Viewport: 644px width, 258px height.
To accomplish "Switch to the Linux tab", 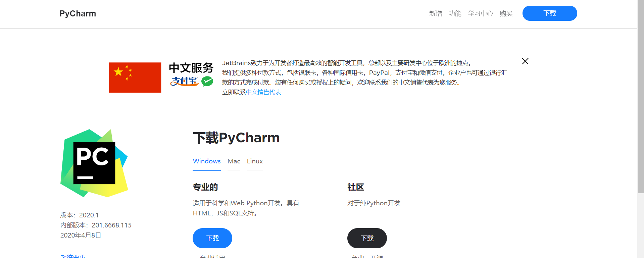I will (x=255, y=161).
